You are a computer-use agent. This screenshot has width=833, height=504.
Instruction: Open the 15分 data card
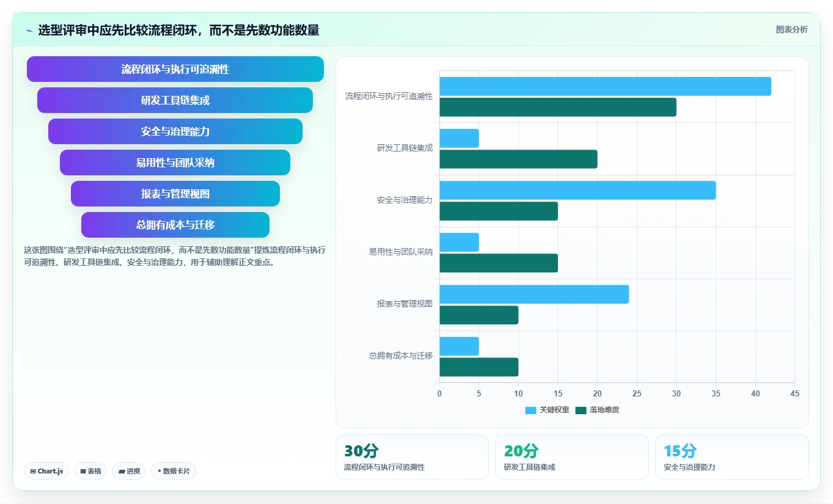coord(732,457)
